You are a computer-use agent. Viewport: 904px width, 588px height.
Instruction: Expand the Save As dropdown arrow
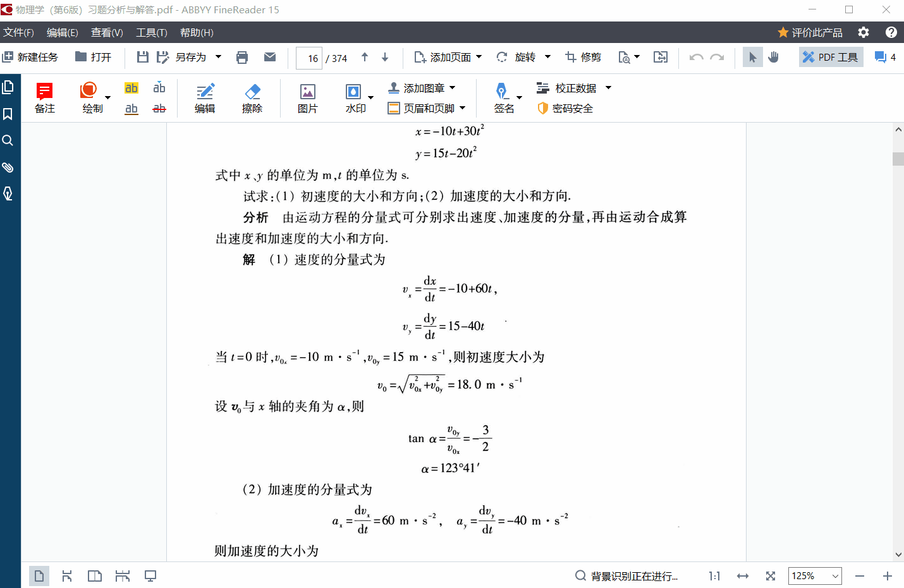pyautogui.click(x=219, y=57)
